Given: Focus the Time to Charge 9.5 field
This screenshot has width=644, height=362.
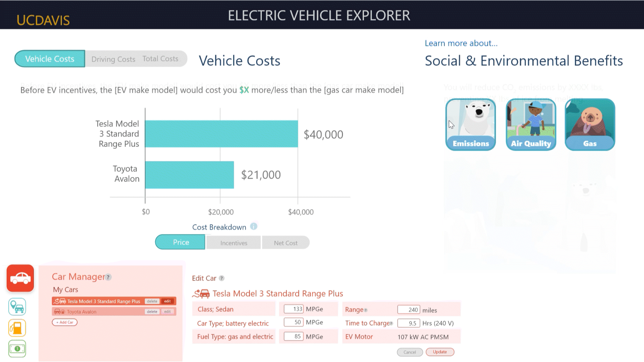Looking at the screenshot, I should click(409, 323).
